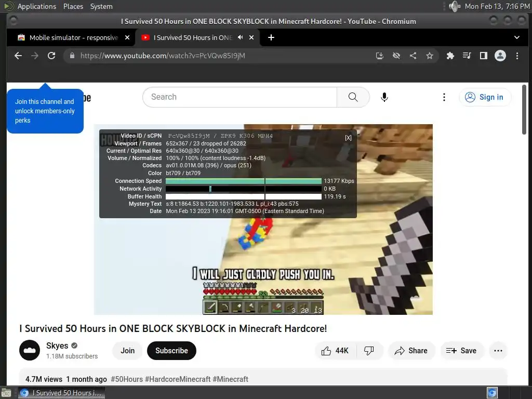Screen dimensions: 532x399
Task: Click the volume speaker tray icon
Action: [455, 6]
